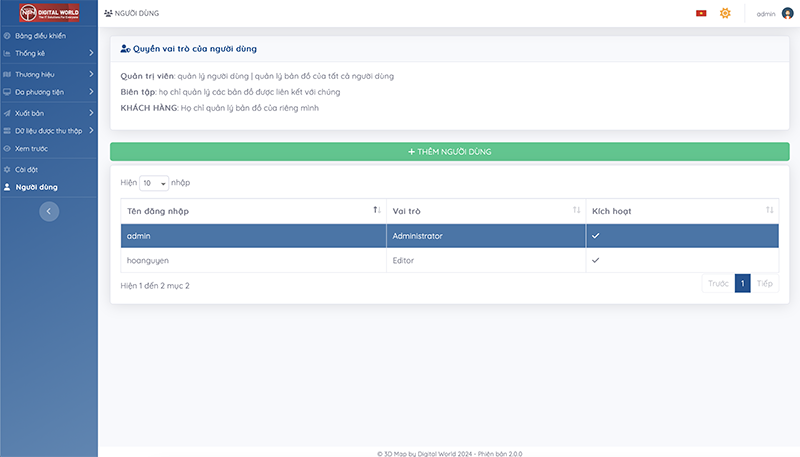Select page 1 in the pagination
The height and width of the screenshot is (457, 800).
[x=742, y=283]
